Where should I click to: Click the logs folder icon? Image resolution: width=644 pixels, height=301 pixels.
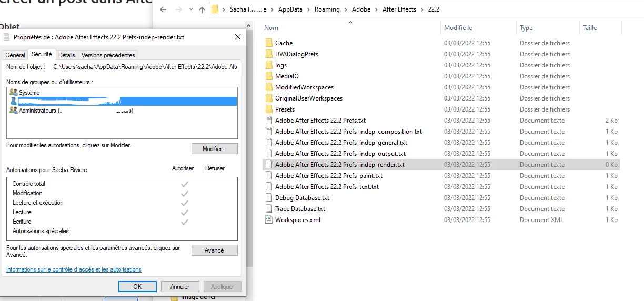pos(269,65)
